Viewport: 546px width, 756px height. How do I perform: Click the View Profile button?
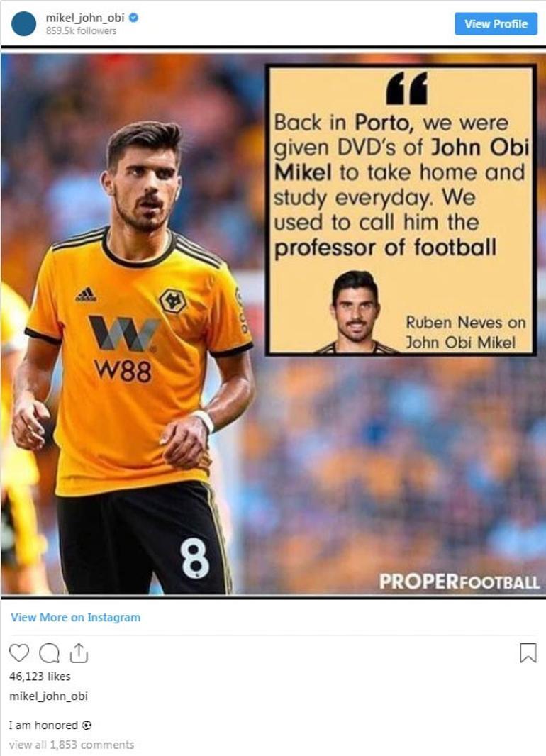[x=496, y=23]
